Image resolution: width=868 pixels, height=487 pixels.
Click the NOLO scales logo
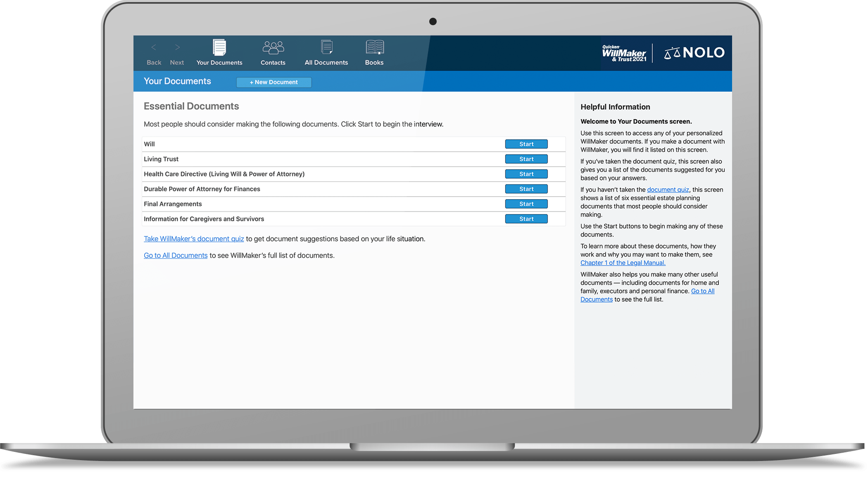[694, 53]
